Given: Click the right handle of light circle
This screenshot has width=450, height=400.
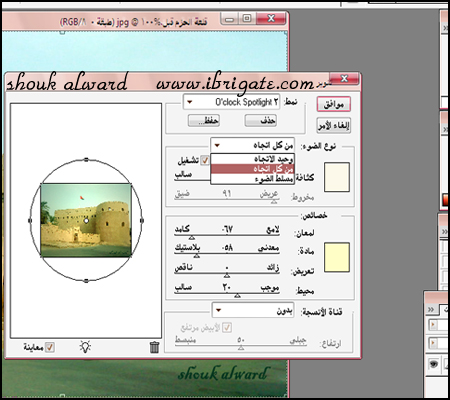Looking at the screenshot, I should click(142, 220).
